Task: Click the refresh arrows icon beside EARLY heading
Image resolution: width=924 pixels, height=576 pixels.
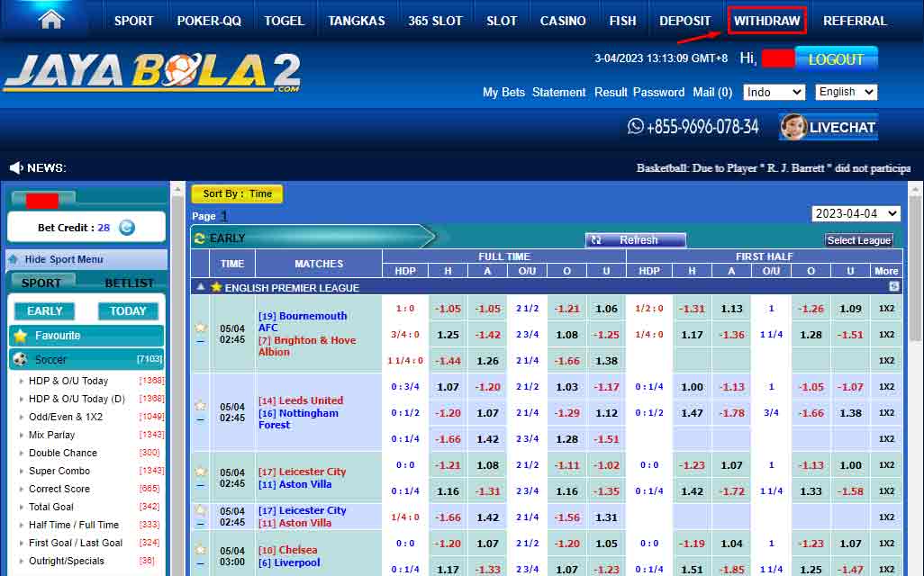Action: (x=199, y=238)
